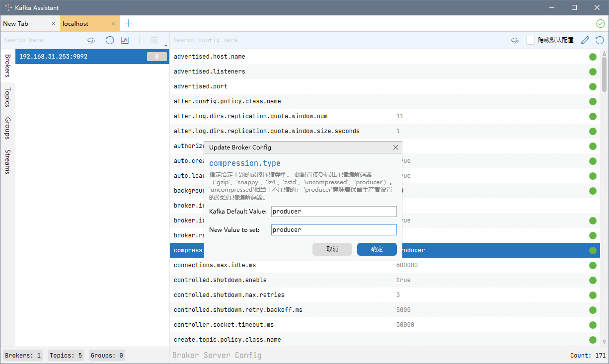The image size is (609, 364).
Task: Click the broker list cloud search icon
Action: click(x=91, y=40)
